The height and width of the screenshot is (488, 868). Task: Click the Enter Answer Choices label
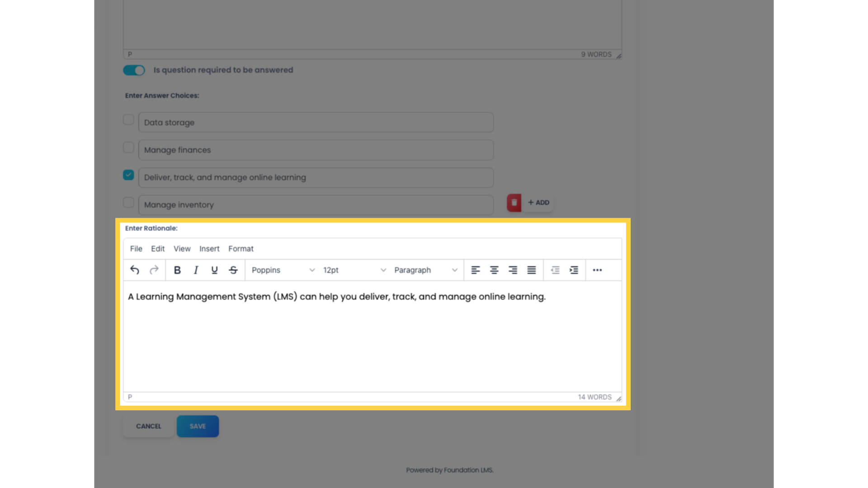click(x=162, y=95)
